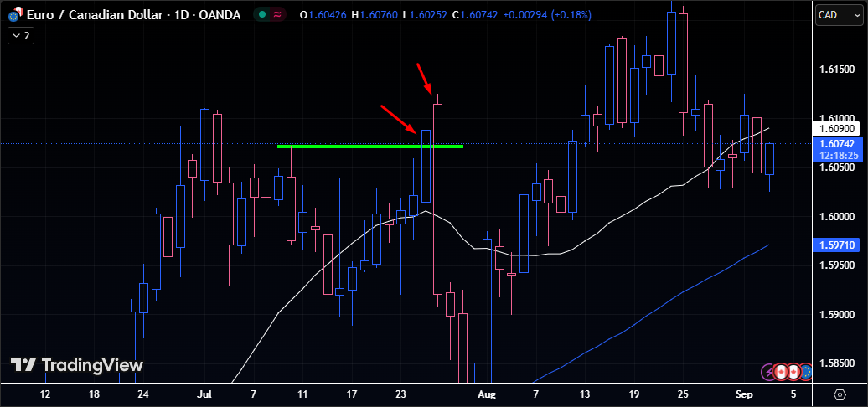Image resolution: width=868 pixels, height=407 pixels.
Task: Click the 1.58500 price axis label
Action: [x=836, y=363]
